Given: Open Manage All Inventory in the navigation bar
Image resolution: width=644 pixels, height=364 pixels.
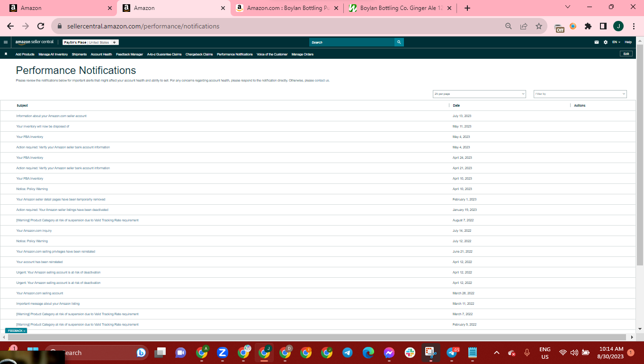Looking at the screenshot, I should point(53,55).
